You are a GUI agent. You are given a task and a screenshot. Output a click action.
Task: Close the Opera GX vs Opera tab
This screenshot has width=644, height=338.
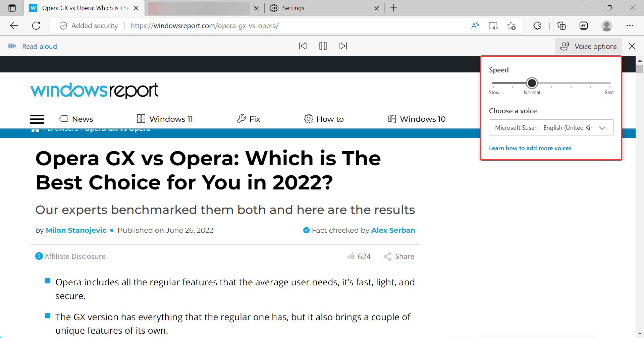point(136,8)
